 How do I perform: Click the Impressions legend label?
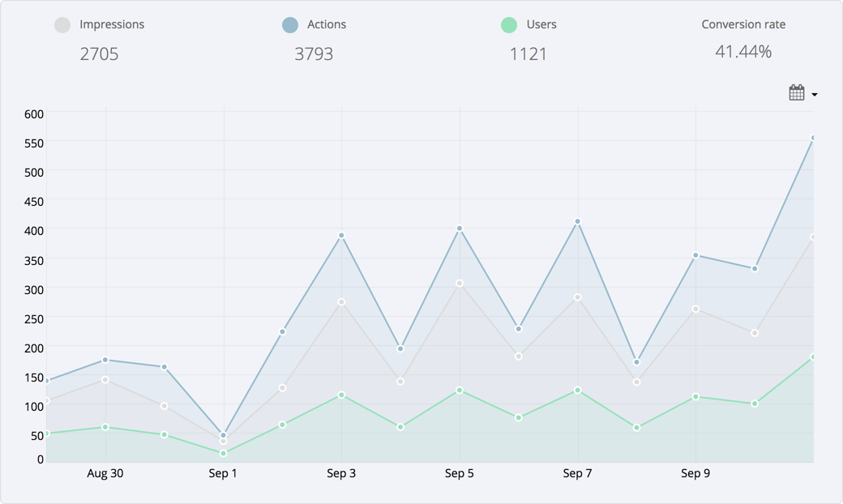pyautogui.click(x=112, y=24)
